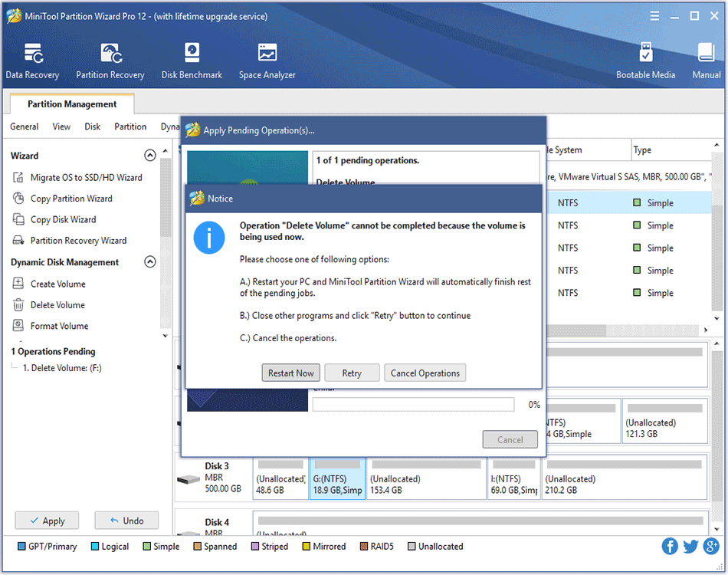Click the Delete Volume trash icon
728x575 pixels.
tap(18, 304)
